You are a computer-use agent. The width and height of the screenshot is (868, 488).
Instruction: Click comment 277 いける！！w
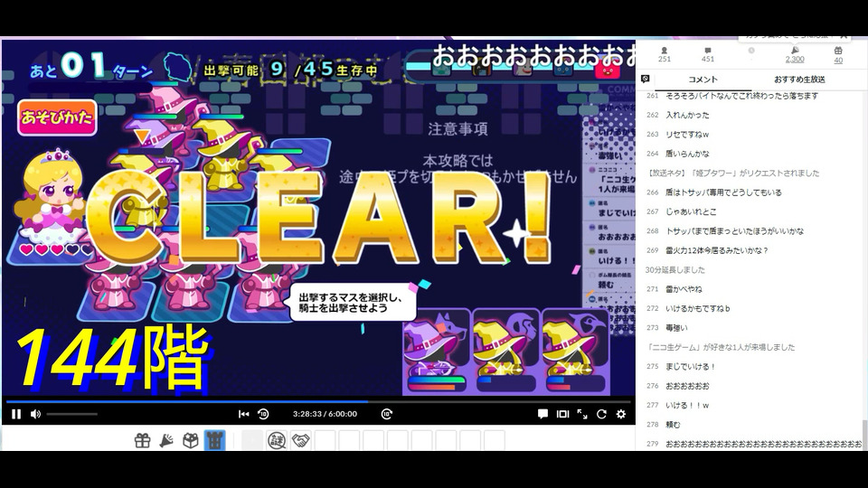[x=687, y=406]
